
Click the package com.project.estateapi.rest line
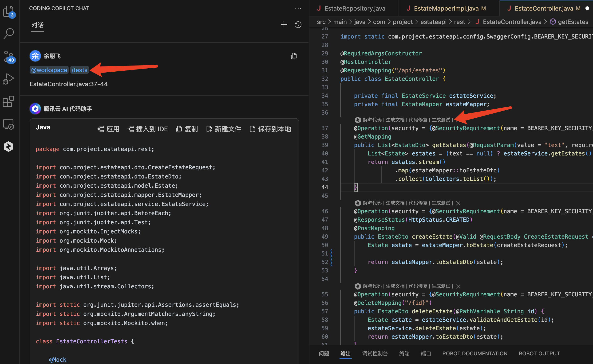tap(95, 149)
